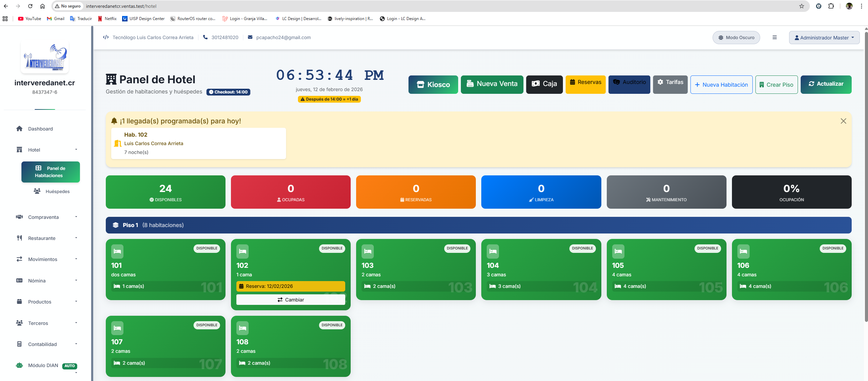Dismiss the arrivals alert banner
The width and height of the screenshot is (868, 381).
[843, 121]
